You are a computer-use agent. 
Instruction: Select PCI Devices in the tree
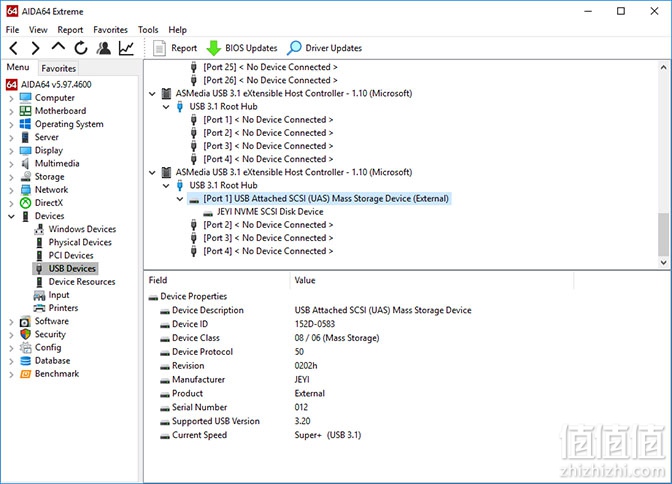[71, 256]
